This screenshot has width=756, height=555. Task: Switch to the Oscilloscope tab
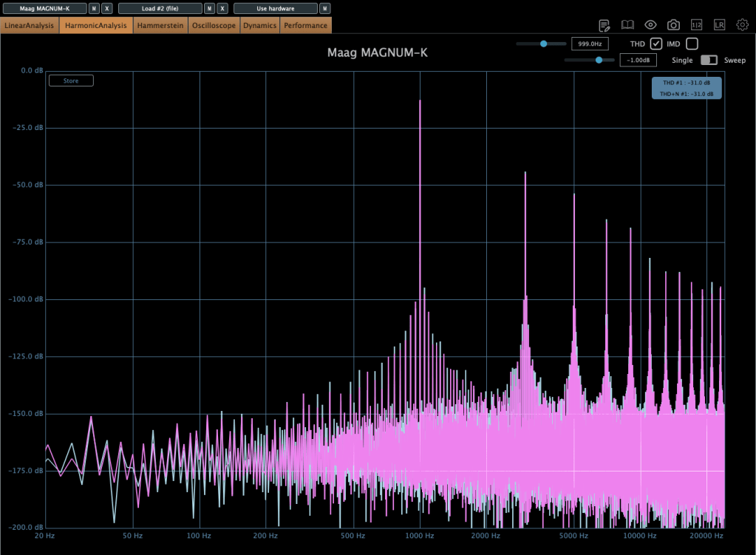214,26
